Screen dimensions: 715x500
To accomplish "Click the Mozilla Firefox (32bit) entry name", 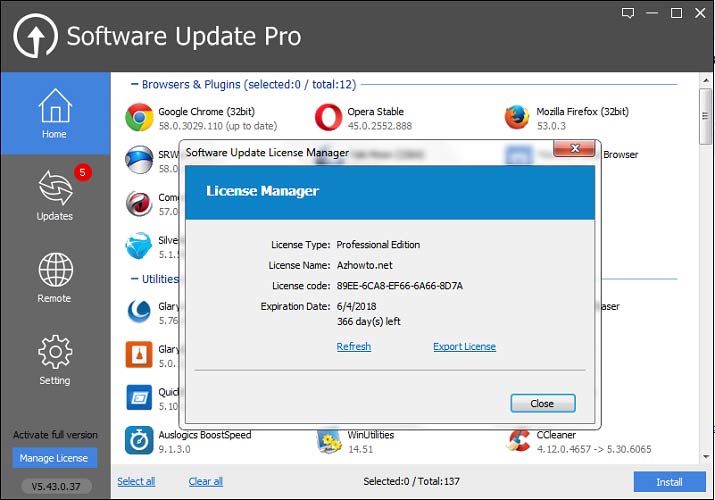I will click(582, 112).
